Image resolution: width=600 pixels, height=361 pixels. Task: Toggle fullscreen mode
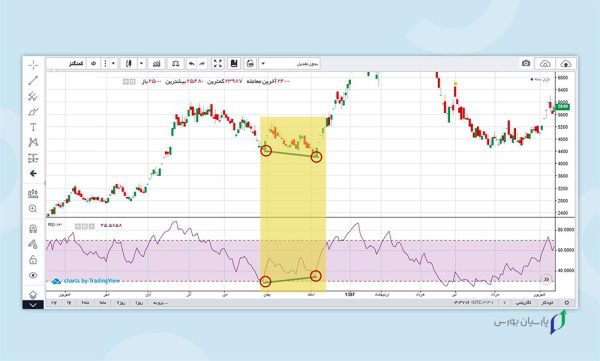coord(217,64)
